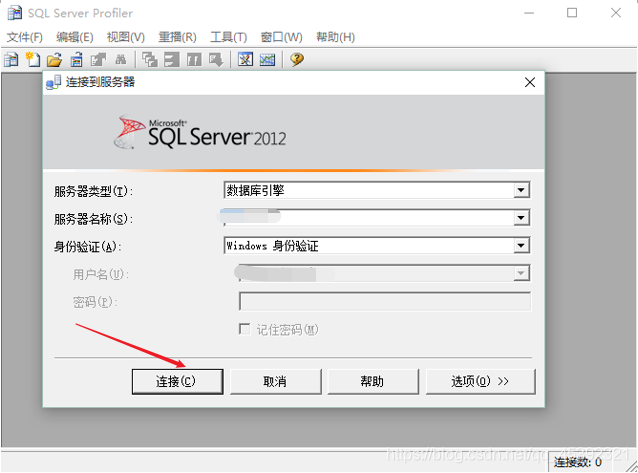Toggle the 记住密码(M) checkbox
638x473 pixels.
245,329
